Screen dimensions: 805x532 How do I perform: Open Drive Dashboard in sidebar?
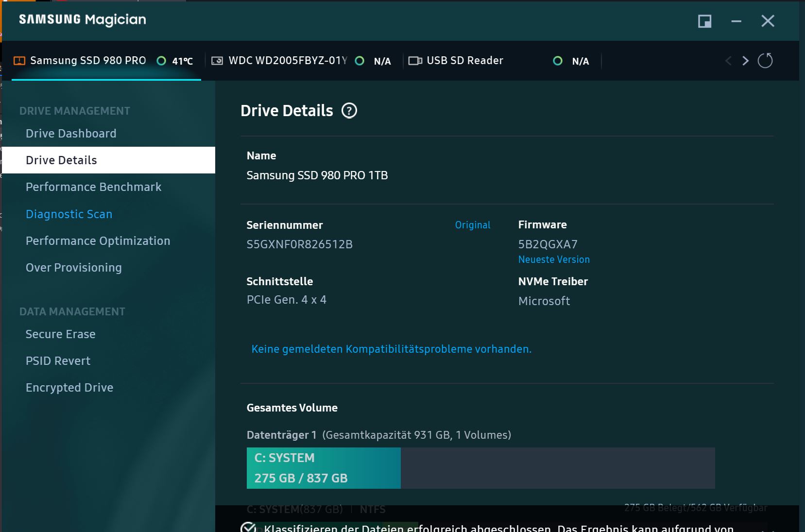71,134
